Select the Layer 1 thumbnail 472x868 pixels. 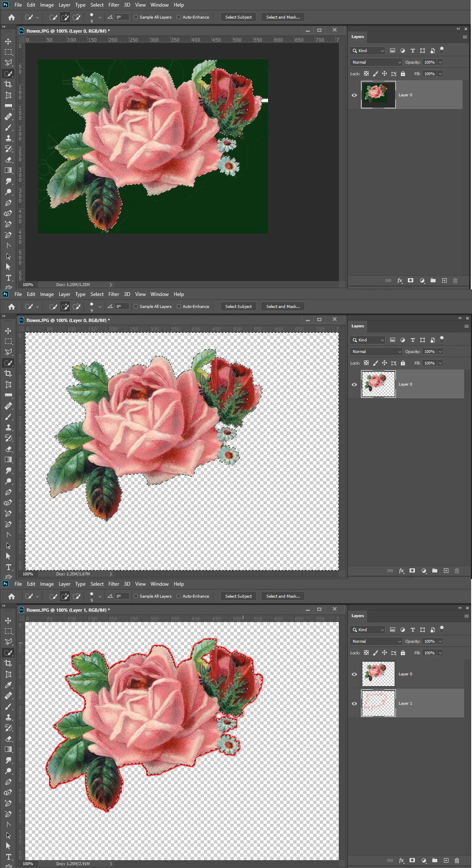pos(379,703)
